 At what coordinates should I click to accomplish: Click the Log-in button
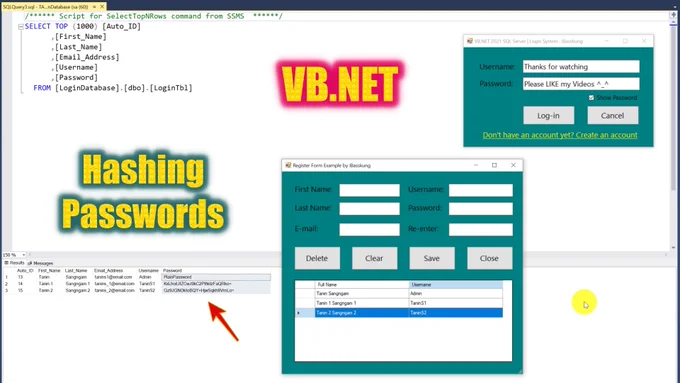549,115
